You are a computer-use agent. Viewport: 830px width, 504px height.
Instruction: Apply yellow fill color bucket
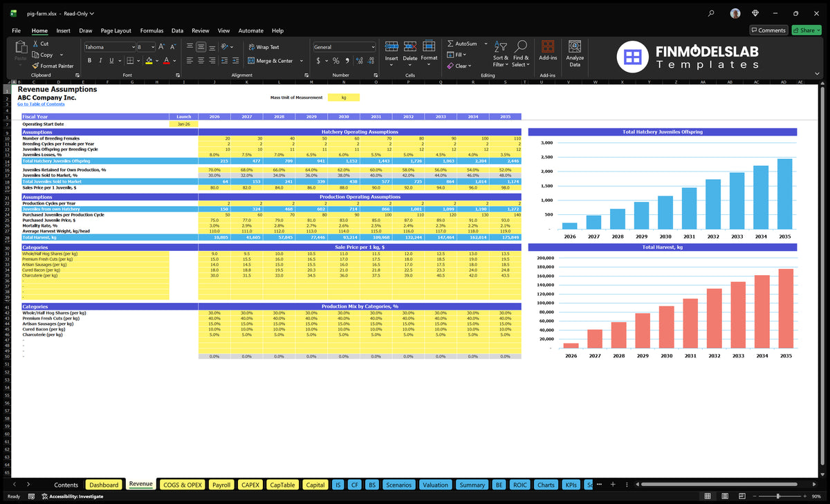tap(149, 61)
